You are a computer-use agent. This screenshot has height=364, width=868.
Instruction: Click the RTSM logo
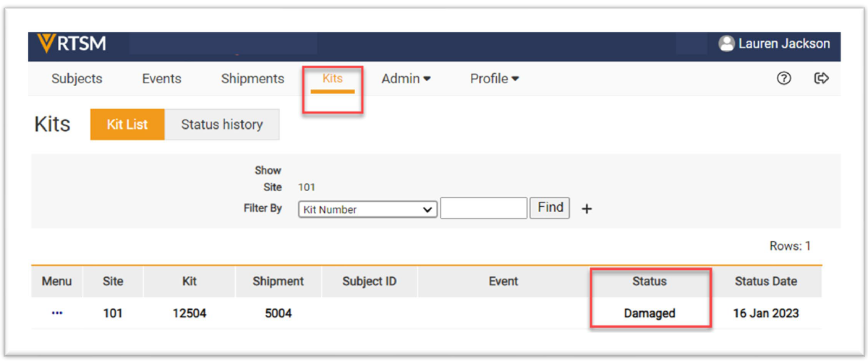72,44
